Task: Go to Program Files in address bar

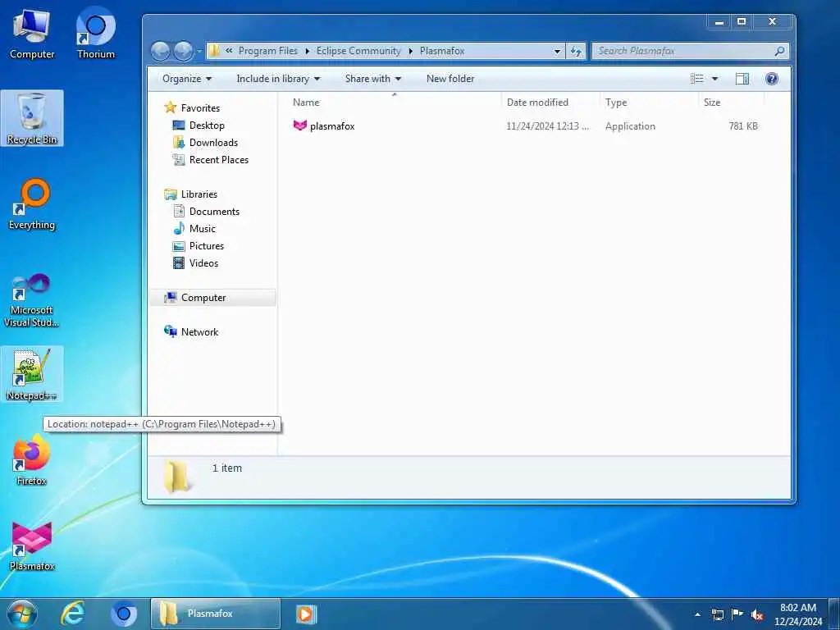Action: pos(268,51)
